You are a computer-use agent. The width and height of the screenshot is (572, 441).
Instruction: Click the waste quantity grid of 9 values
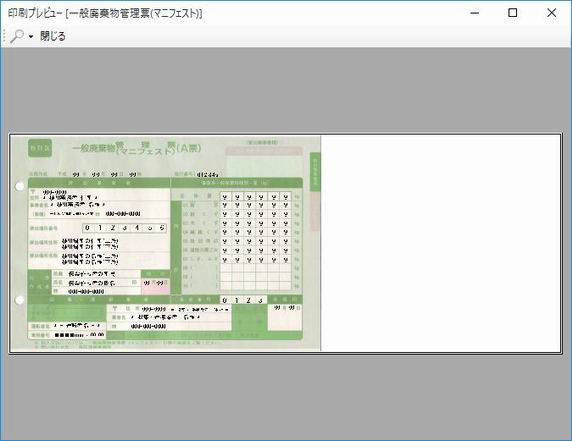coord(255,228)
